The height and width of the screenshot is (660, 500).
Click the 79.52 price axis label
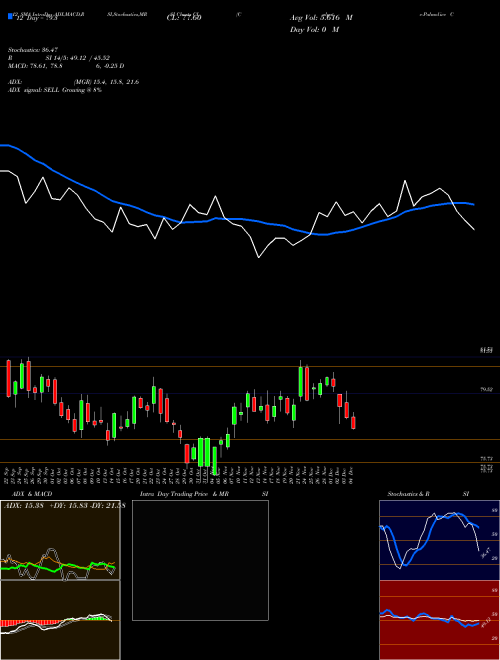[487, 390]
